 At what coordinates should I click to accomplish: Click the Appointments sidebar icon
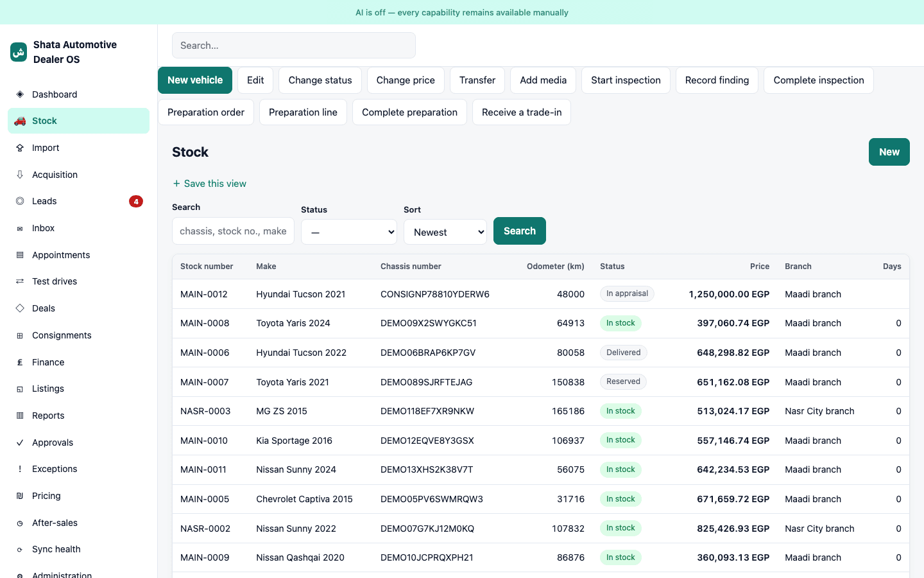(20, 255)
